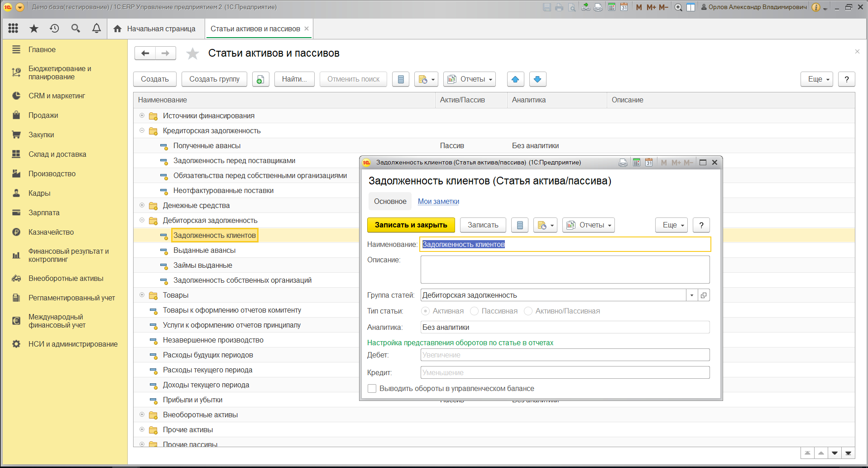868x468 pixels.
Task: Move item up with blue arrow
Action: (515, 79)
